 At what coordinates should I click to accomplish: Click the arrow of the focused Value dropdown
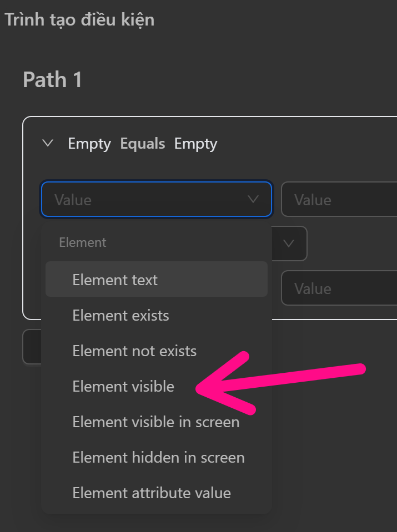pos(253,199)
